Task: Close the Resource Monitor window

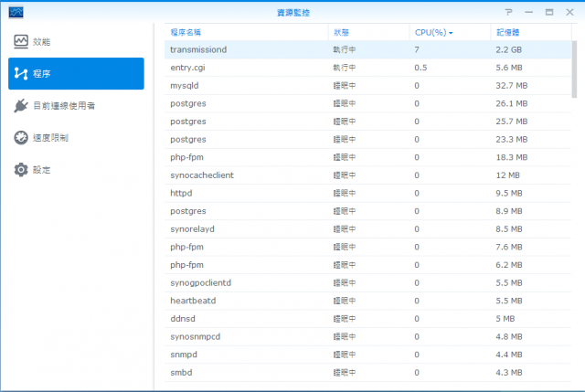Action: [569, 12]
